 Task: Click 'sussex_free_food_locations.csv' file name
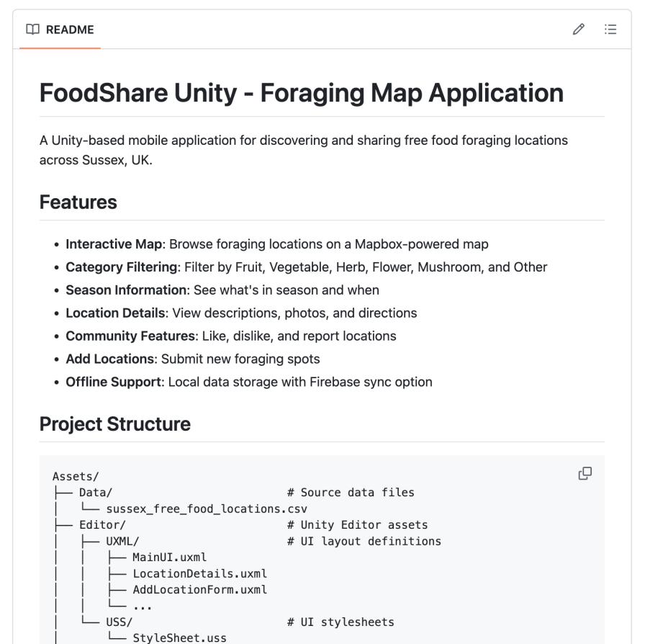pos(207,509)
